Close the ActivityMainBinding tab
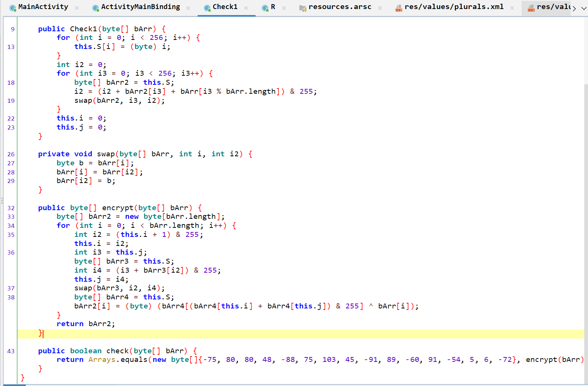The width and height of the screenshot is (588, 386). (188, 8)
